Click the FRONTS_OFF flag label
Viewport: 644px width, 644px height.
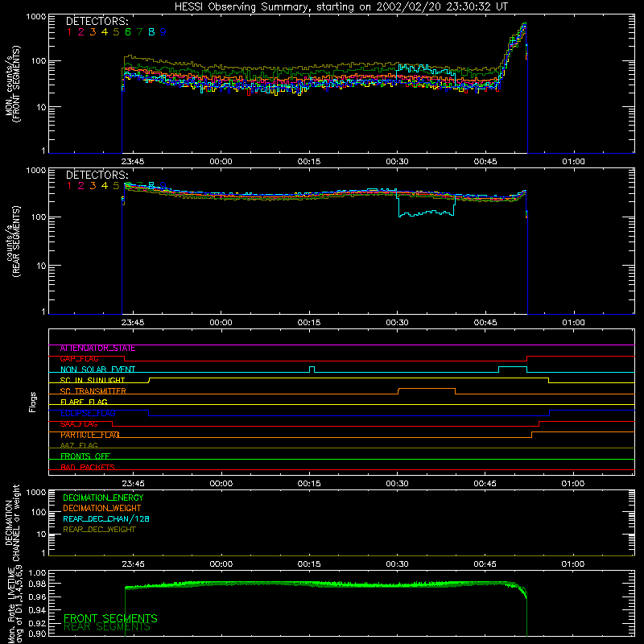tap(85, 456)
